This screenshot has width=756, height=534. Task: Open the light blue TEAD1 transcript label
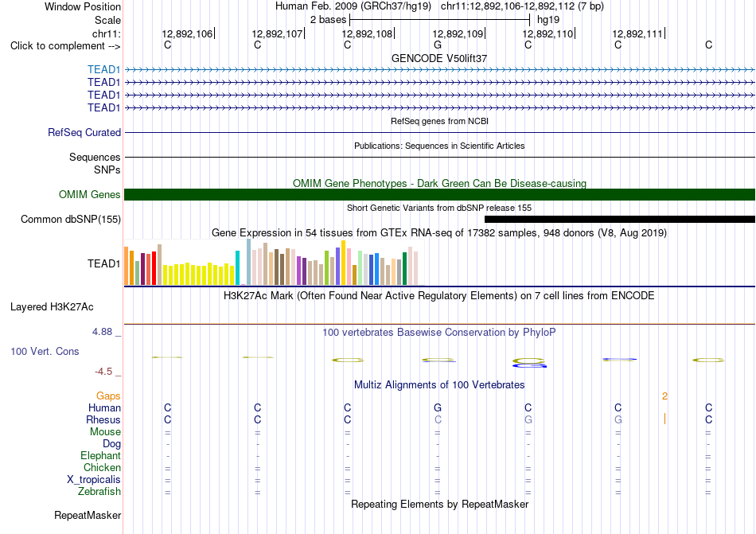coord(103,70)
